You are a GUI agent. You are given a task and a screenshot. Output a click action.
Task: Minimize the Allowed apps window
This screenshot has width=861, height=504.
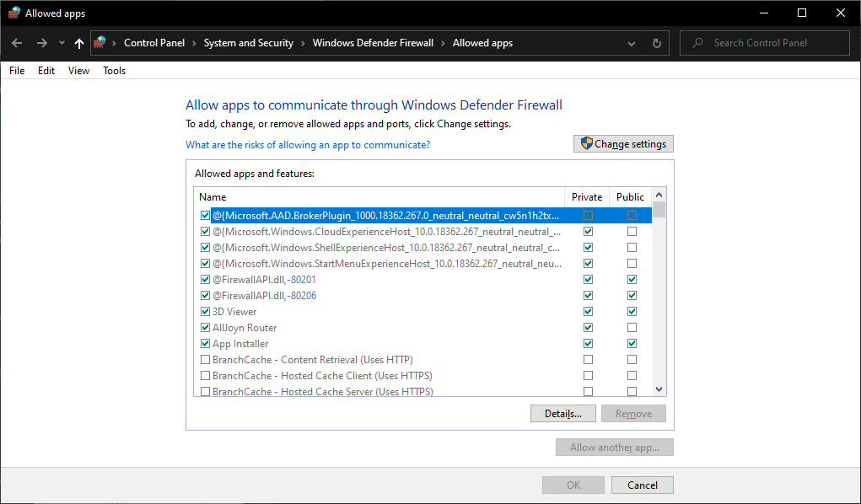pyautogui.click(x=763, y=13)
